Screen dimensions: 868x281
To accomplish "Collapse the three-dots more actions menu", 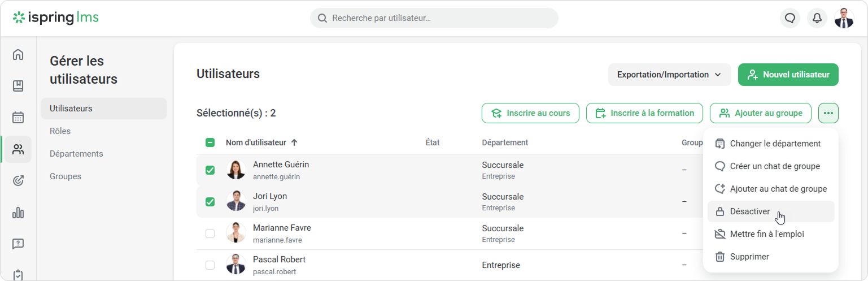I will pyautogui.click(x=828, y=113).
